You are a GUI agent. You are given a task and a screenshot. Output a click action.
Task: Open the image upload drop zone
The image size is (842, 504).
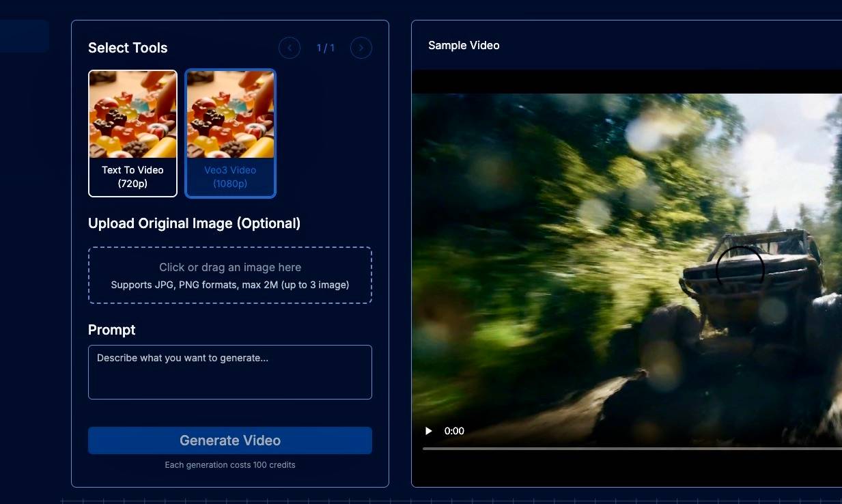[x=229, y=275]
